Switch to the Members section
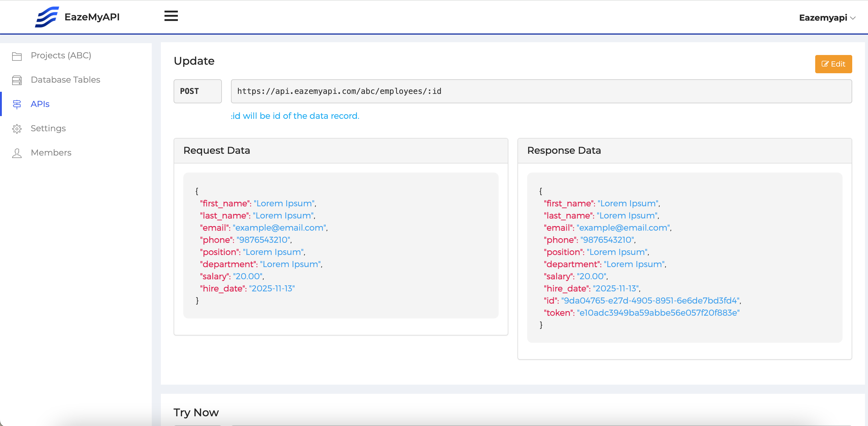 (51, 153)
